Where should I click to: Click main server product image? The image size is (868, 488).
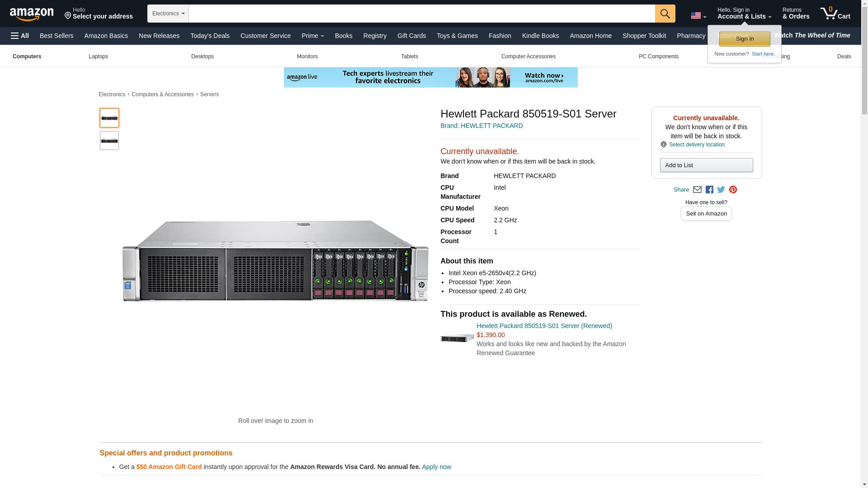pos(275,261)
